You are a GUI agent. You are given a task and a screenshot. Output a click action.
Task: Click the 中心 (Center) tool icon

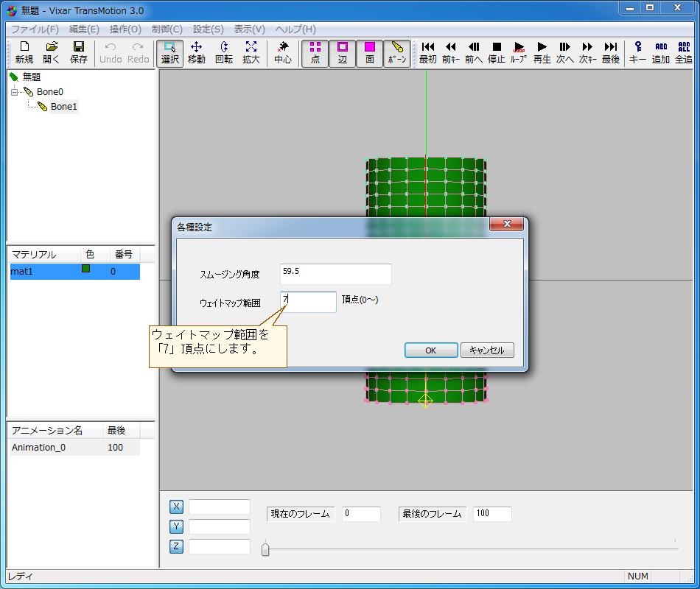point(283,52)
